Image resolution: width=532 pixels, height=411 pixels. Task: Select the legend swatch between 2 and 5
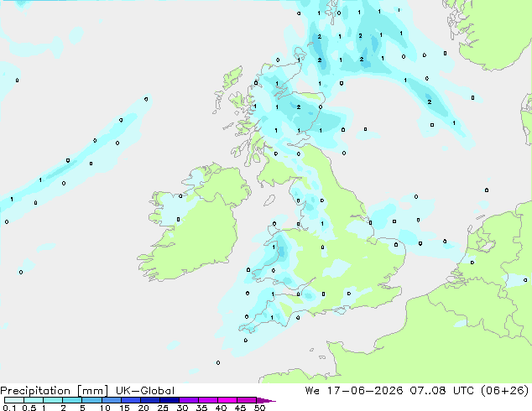(72, 400)
